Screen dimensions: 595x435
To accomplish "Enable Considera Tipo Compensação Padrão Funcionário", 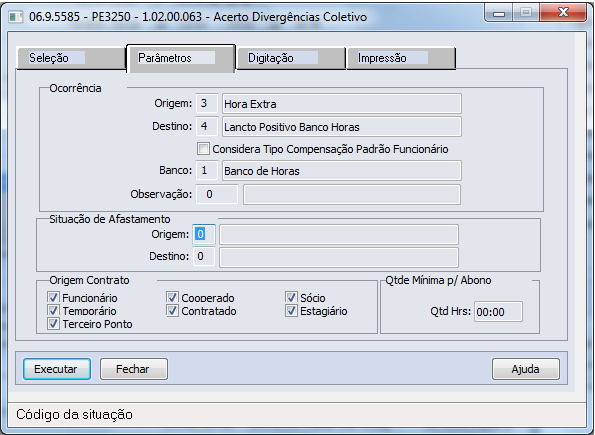I will 203,148.
